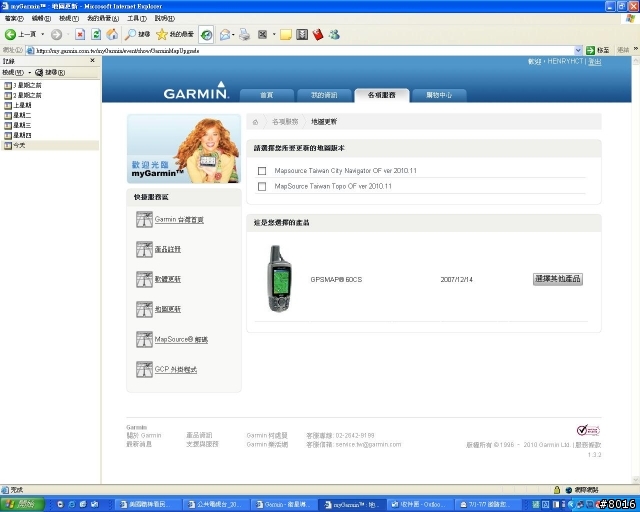Check Mapsource Taiwan City Navigator OF checkbox
Image resolution: width=640 pixels, height=512 pixels.
tap(262, 171)
